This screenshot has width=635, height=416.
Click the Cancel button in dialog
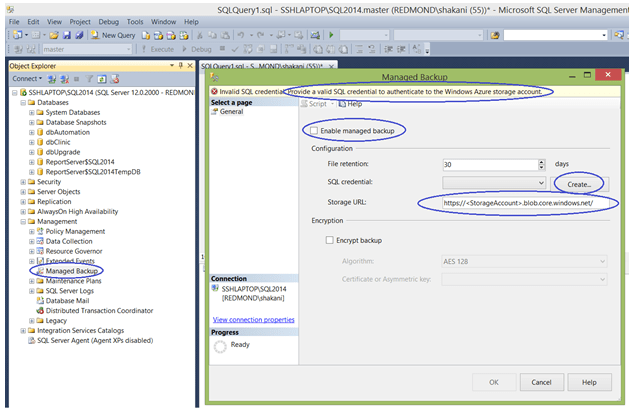[541, 382]
